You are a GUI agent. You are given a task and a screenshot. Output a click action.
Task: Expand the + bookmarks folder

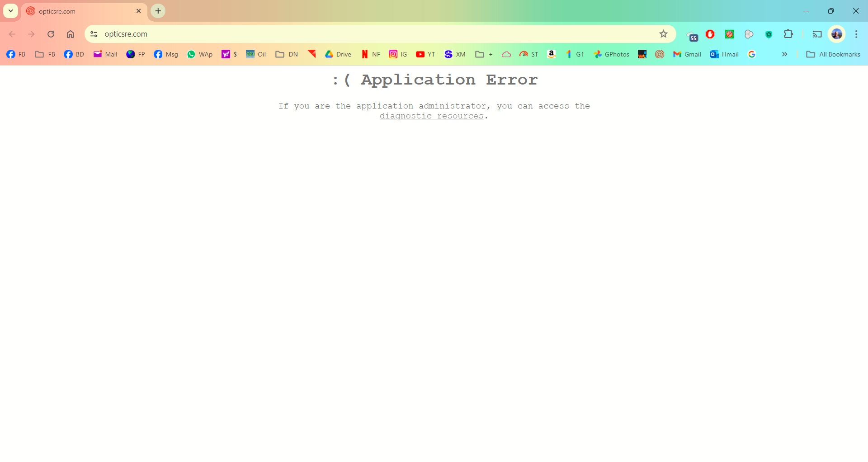click(x=484, y=54)
